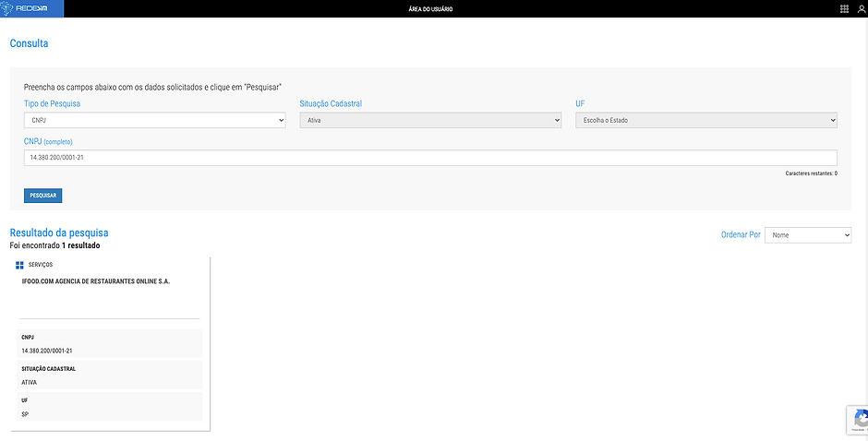Screen dimensions: 868x441
Task: Click the 'Foi encontrado 1 resultado' text
Action: tap(54, 245)
